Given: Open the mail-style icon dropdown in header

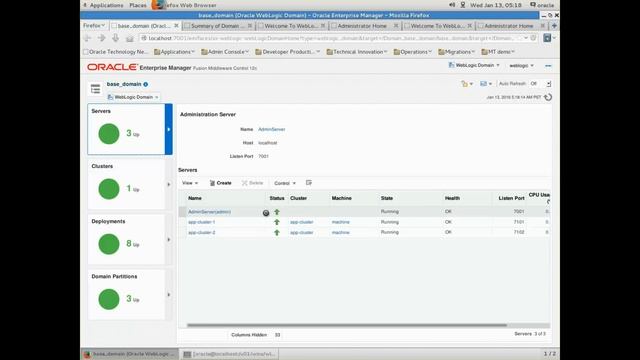Looking at the screenshot, I should [486, 84].
